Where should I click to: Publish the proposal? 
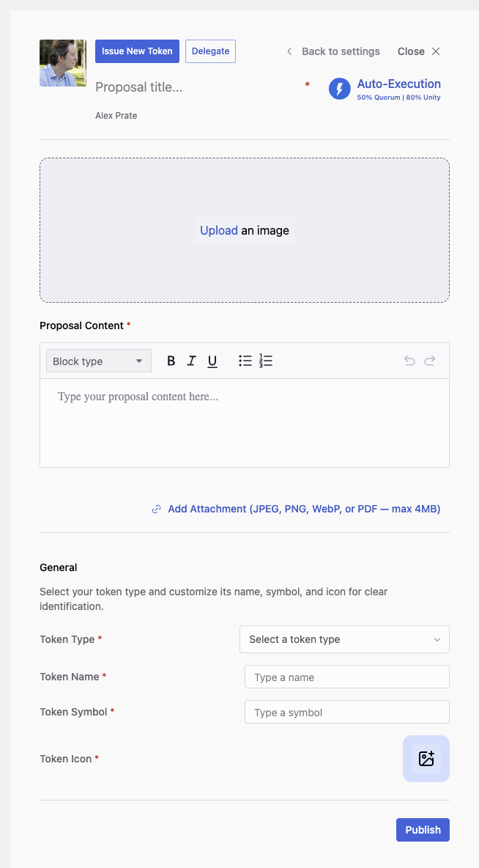point(423,830)
